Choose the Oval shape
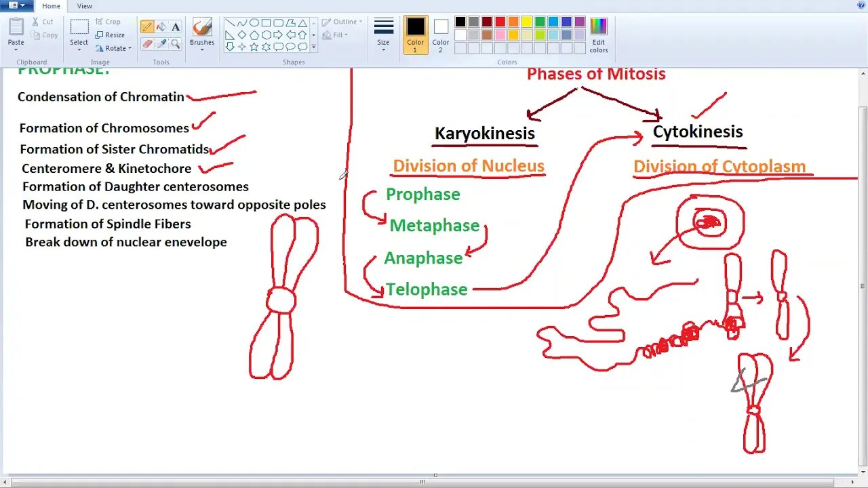The width and height of the screenshot is (868, 488). click(254, 23)
